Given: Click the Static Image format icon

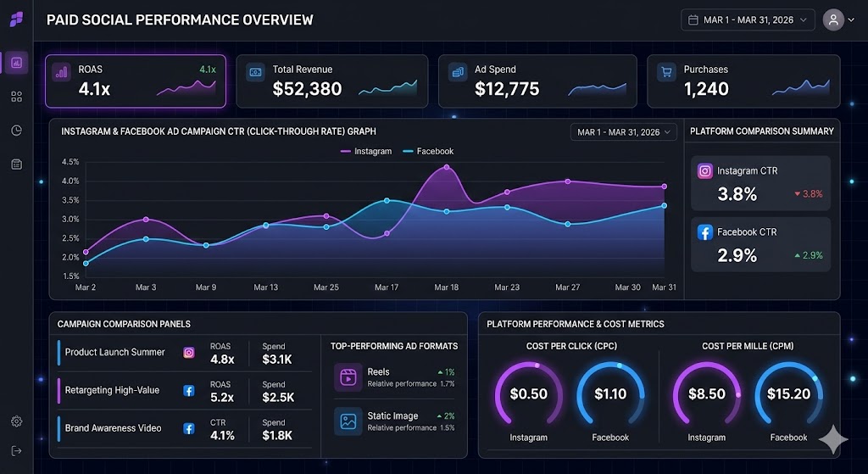Looking at the screenshot, I should point(348,421).
